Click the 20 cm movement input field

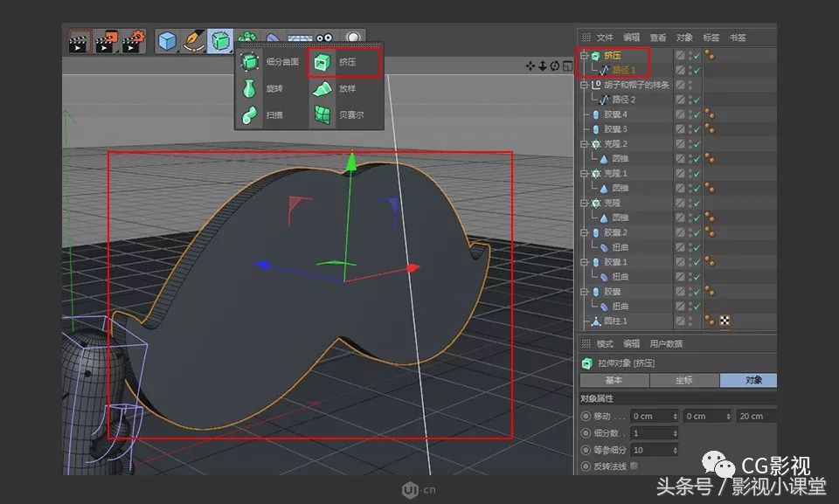[753, 416]
